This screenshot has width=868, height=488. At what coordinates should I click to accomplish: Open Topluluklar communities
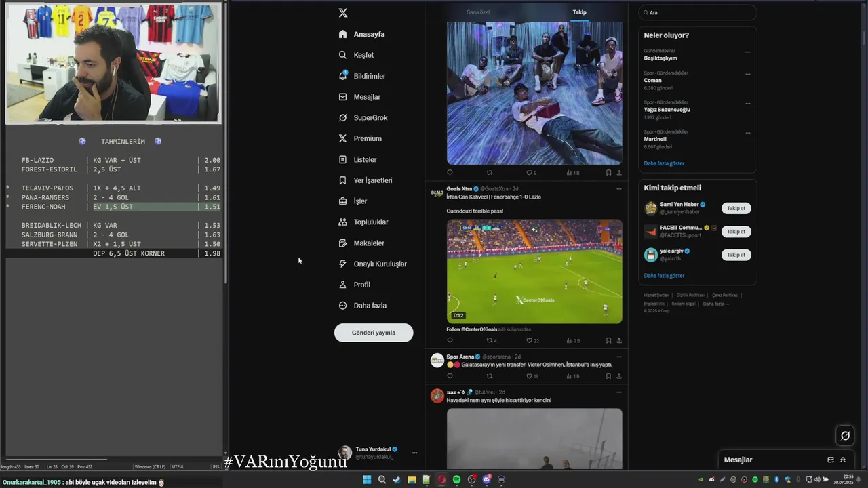point(363,222)
